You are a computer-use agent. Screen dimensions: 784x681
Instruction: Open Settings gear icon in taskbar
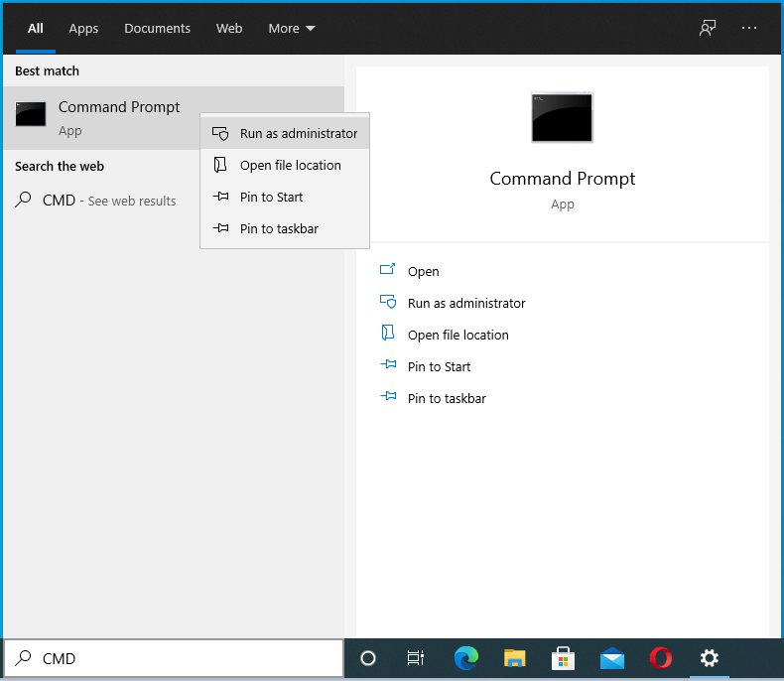coord(709,658)
